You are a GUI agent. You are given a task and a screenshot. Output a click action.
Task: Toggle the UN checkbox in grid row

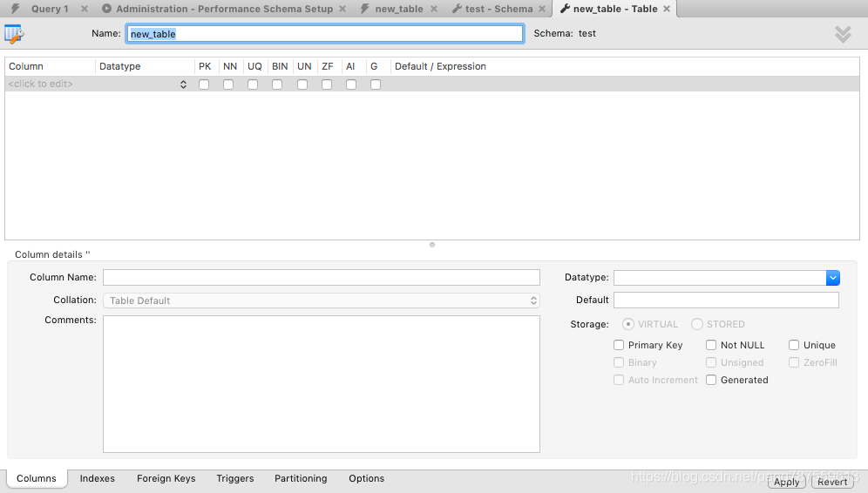302,84
